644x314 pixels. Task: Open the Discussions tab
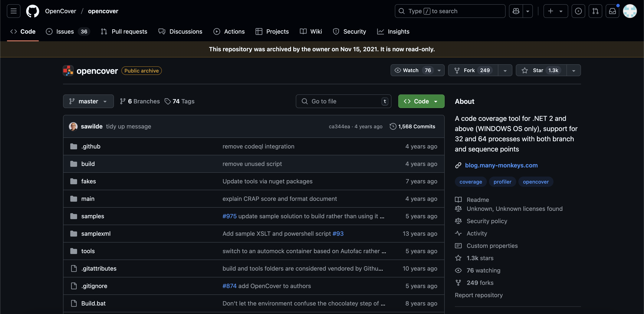[x=180, y=31]
